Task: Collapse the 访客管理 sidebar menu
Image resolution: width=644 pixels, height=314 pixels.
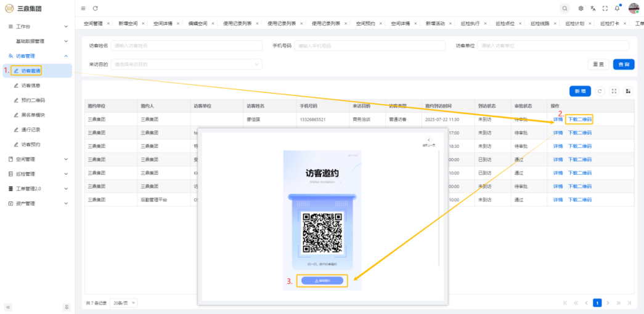Action: click(37, 56)
